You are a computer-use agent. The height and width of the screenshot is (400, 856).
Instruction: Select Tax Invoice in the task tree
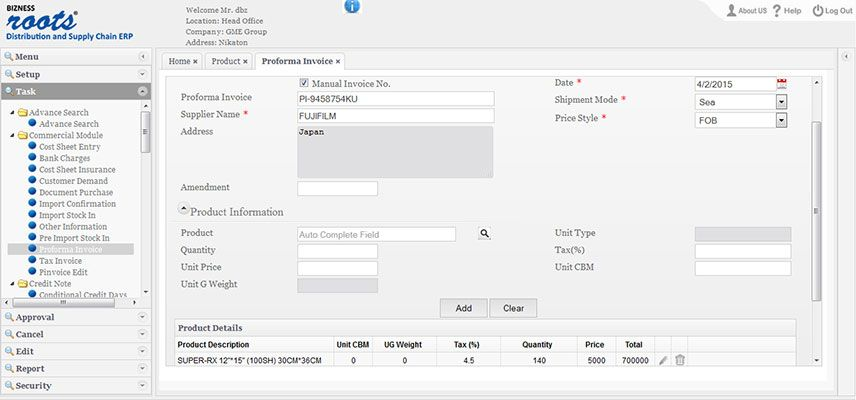pos(60,260)
